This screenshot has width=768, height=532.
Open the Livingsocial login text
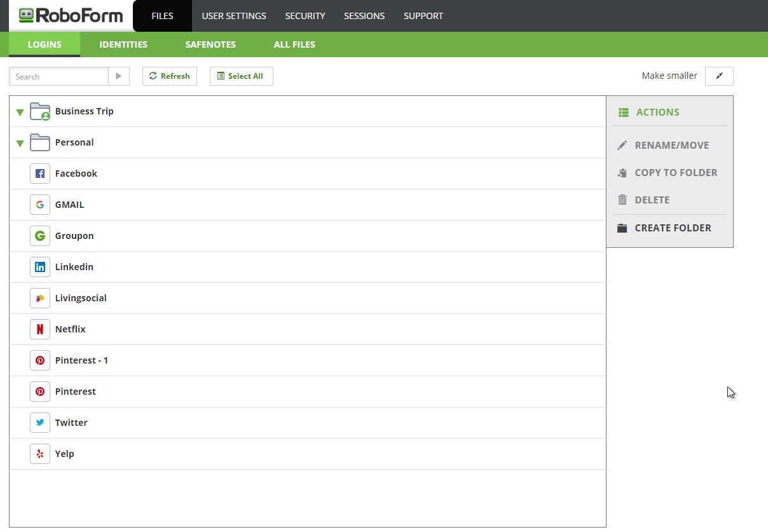[81, 298]
